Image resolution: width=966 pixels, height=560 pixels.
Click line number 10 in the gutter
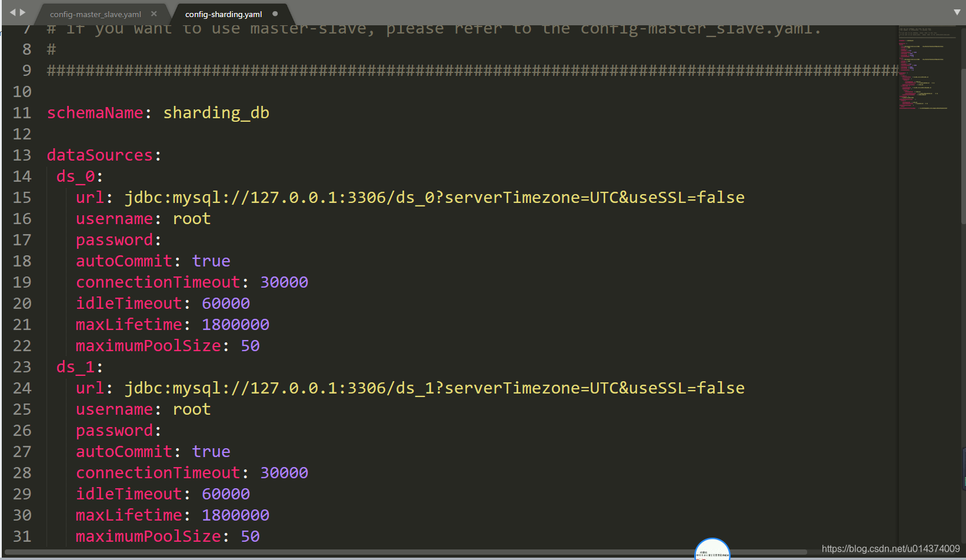coord(22,92)
